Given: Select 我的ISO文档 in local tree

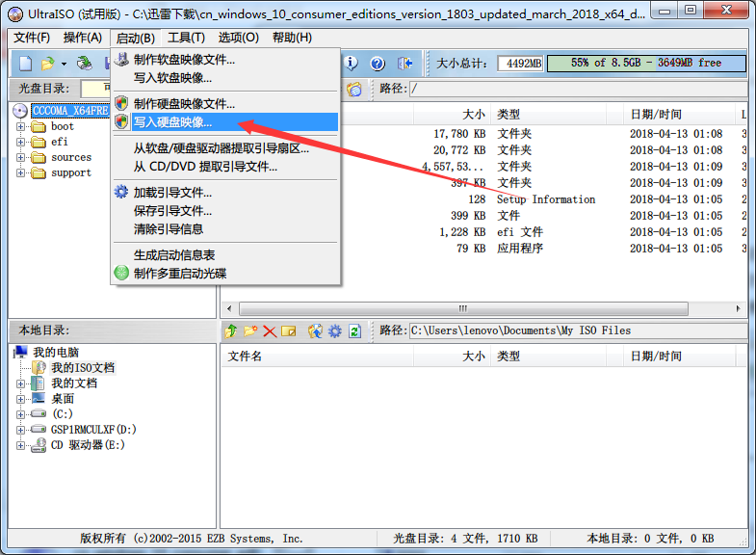Looking at the screenshot, I should tap(83, 368).
